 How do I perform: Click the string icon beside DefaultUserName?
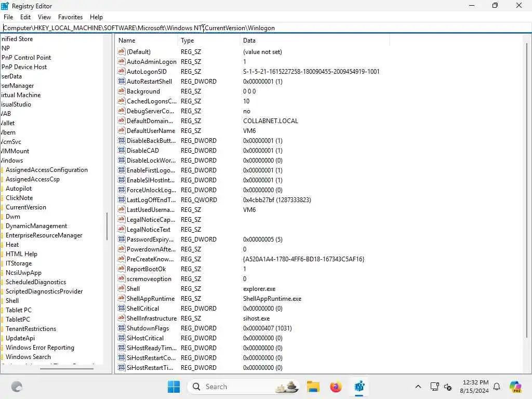coord(122,130)
